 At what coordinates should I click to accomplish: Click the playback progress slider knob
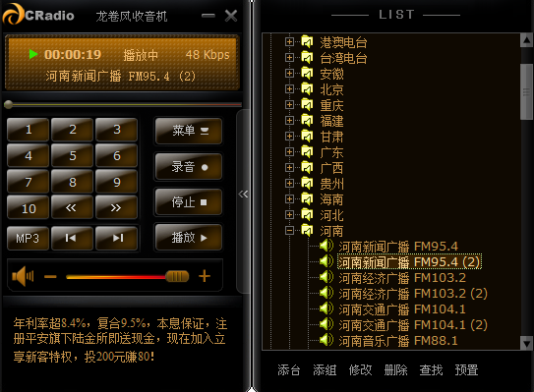pyautogui.click(x=9, y=104)
